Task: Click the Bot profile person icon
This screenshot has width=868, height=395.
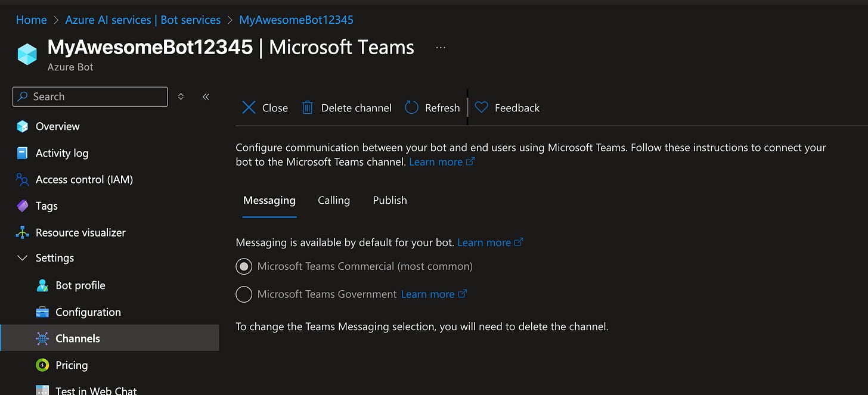Action: pyautogui.click(x=42, y=285)
